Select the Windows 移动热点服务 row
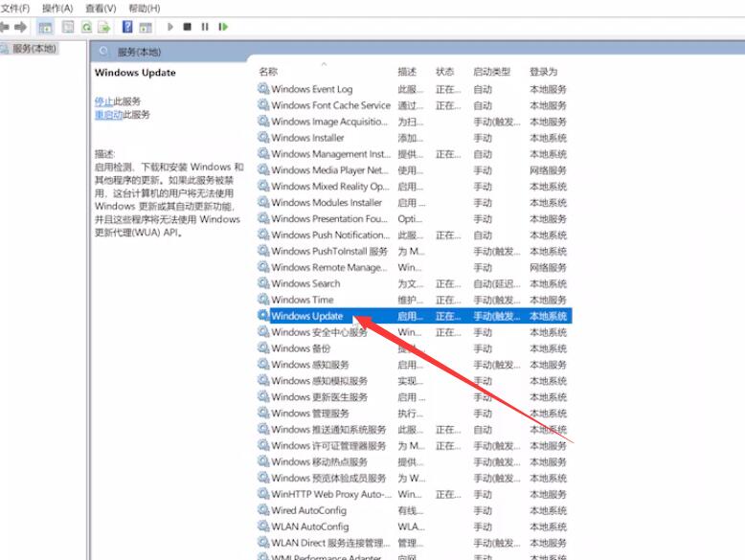The height and width of the screenshot is (560, 745). point(414,461)
